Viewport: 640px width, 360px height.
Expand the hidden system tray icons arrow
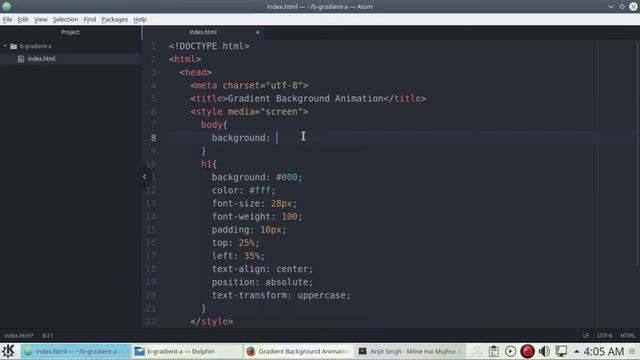(x=576, y=351)
